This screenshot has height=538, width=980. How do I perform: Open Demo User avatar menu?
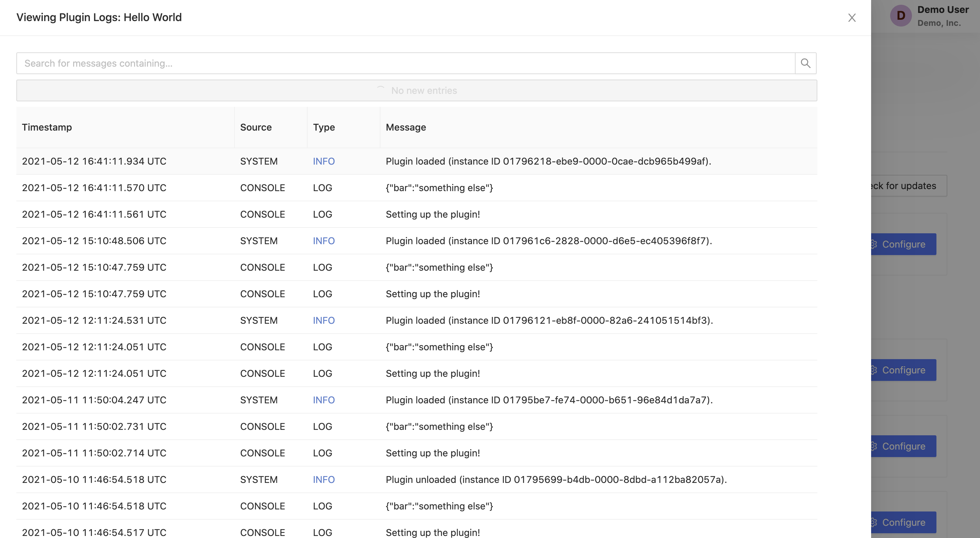coord(900,16)
